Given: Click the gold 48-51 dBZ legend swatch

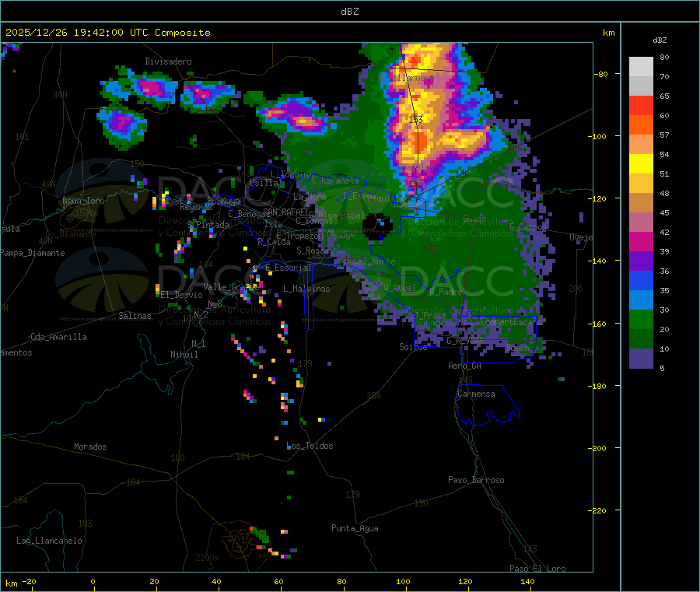Looking at the screenshot, I should [x=641, y=183].
